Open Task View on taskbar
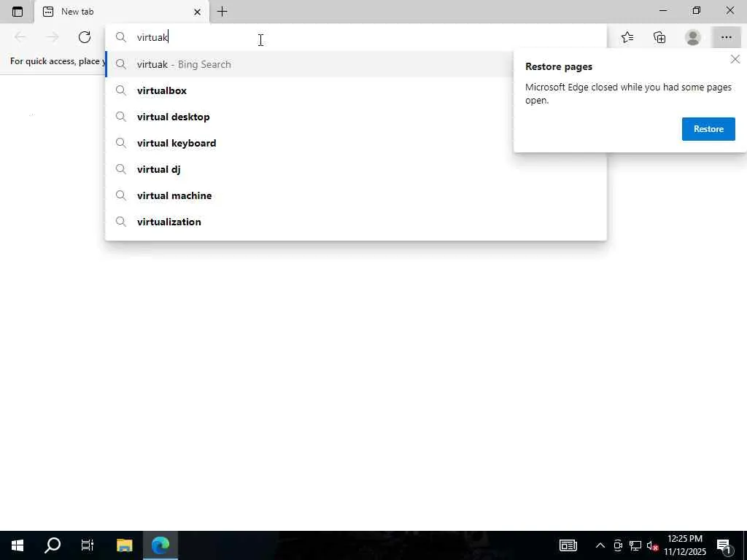 88,545
